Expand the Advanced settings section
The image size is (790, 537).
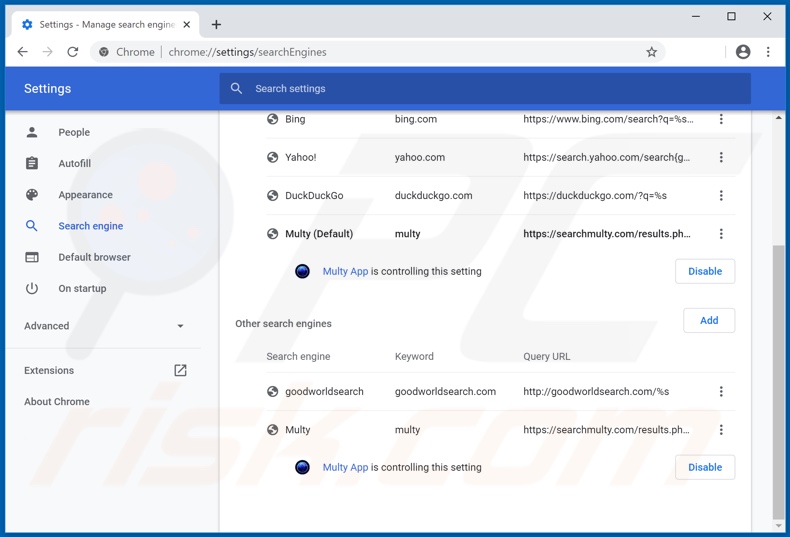coord(103,326)
